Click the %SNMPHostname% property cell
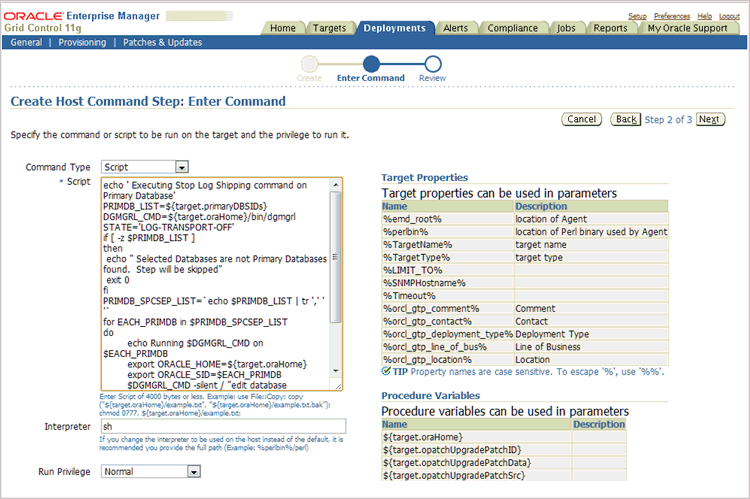The width and height of the screenshot is (750, 499). [x=448, y=283]
